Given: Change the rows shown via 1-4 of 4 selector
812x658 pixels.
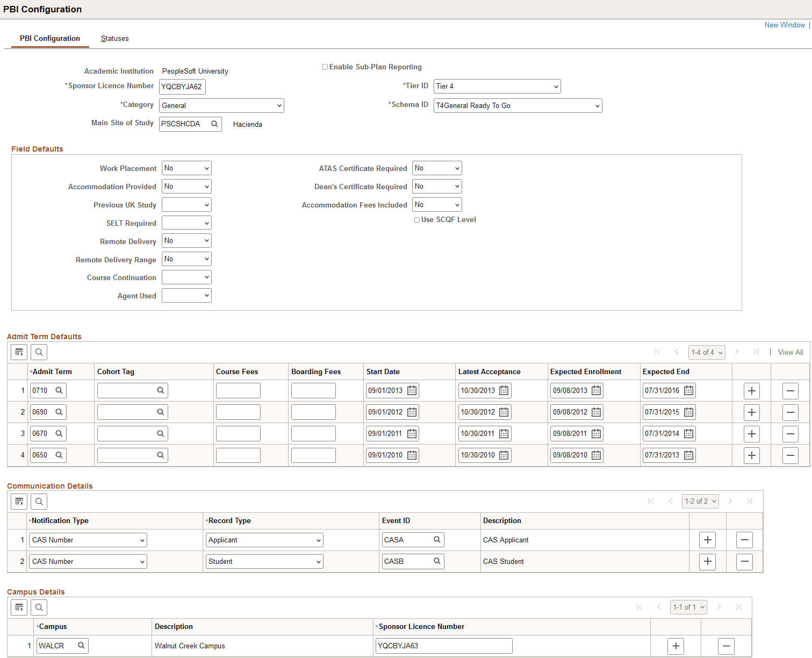Looking at the screenshot, I should point(706,352).
